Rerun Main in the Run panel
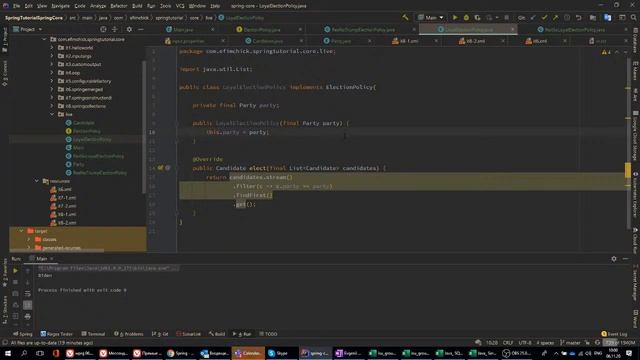Image resolution: width=640 pixels, height=360 pixels. coord(16,271)
